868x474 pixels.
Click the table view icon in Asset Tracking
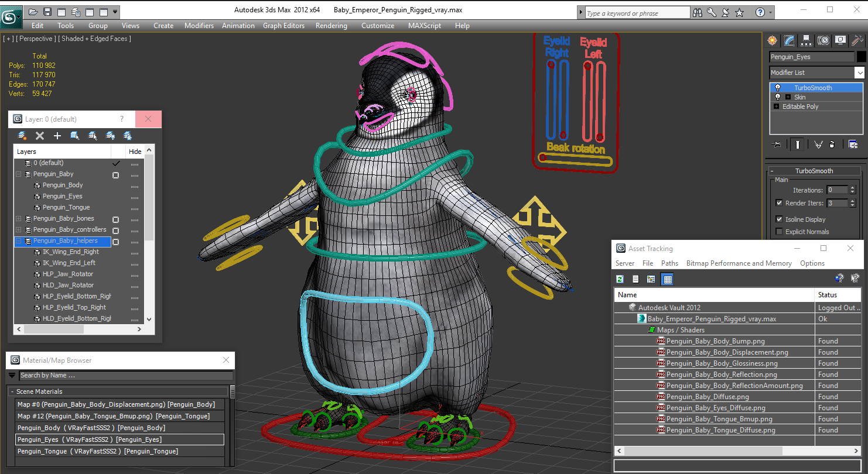667,279
